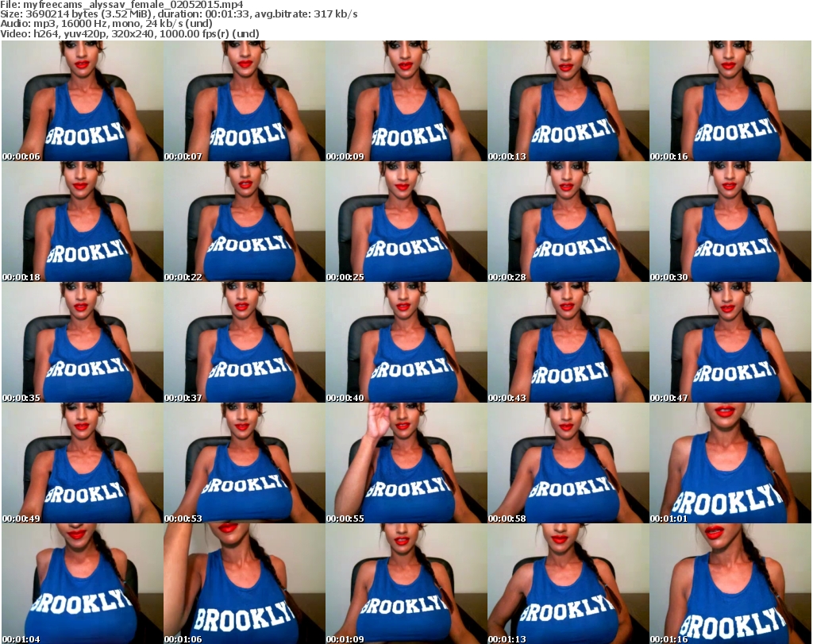This screenshot has height=644, width=813.
Task: Click the frame at 00:01:13
Action: (568, 584)
